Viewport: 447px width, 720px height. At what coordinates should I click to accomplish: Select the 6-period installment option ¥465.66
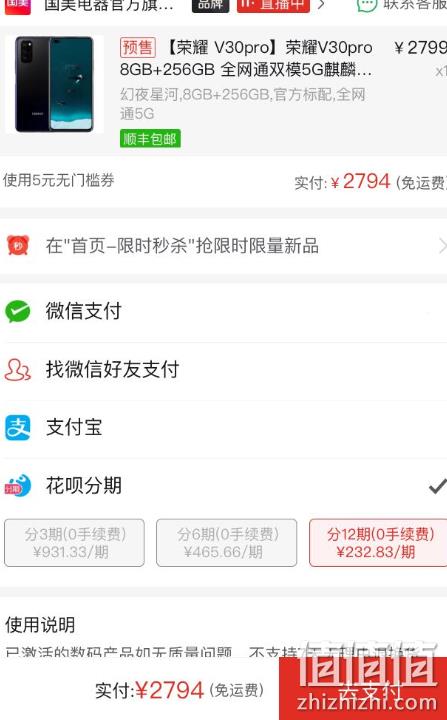[226, 543]
